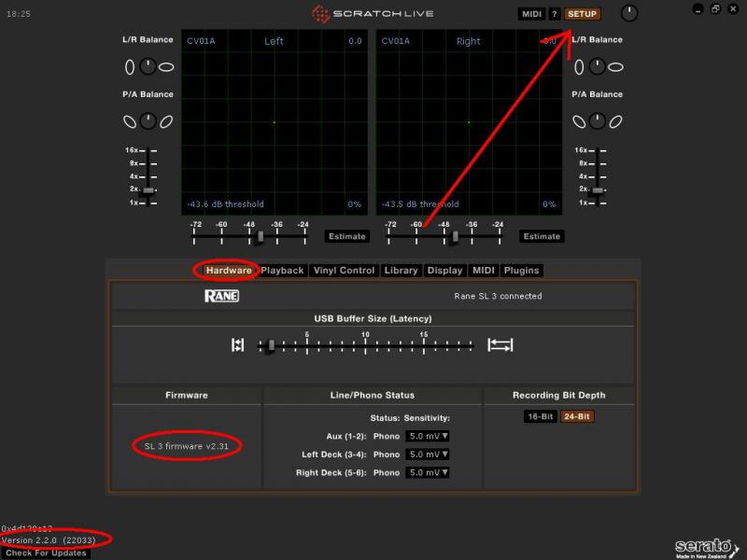Click the right-tilted ellipse left deck P/A icon

point(166,122)
